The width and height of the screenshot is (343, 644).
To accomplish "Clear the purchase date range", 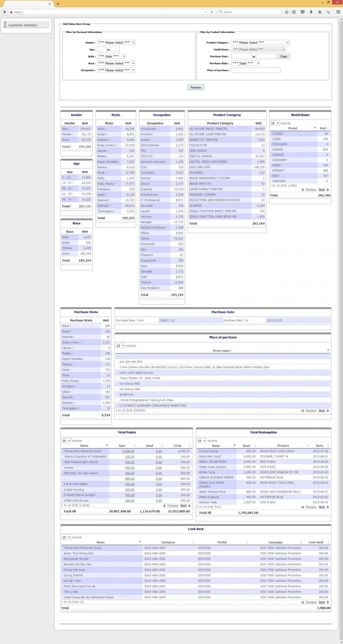I will [x=284, y=56].
